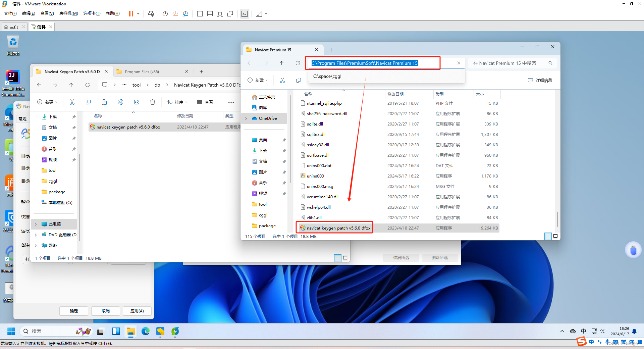This screenshot has height=349, width=644.
Task: Open VMware console view icon
Action: (x=245, y=14)
